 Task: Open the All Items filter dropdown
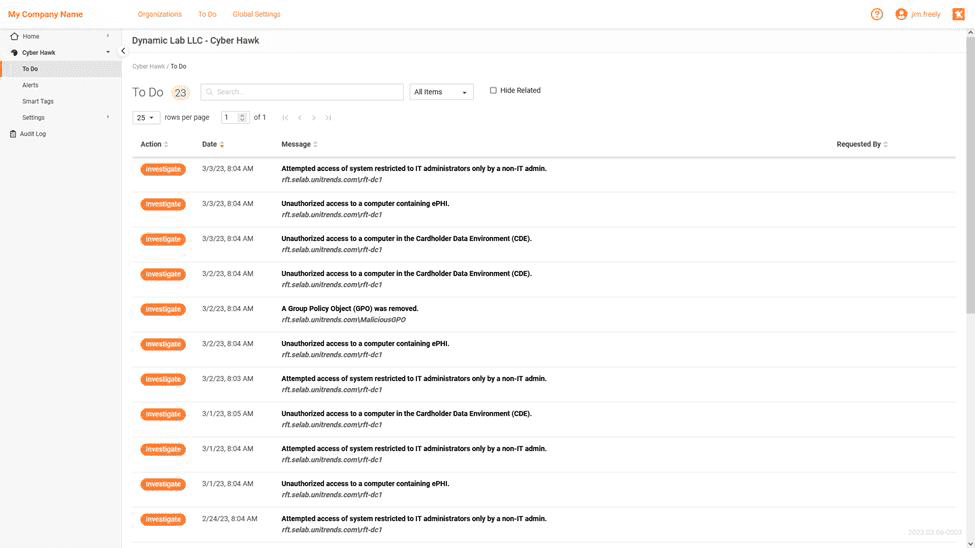[441, 92]
